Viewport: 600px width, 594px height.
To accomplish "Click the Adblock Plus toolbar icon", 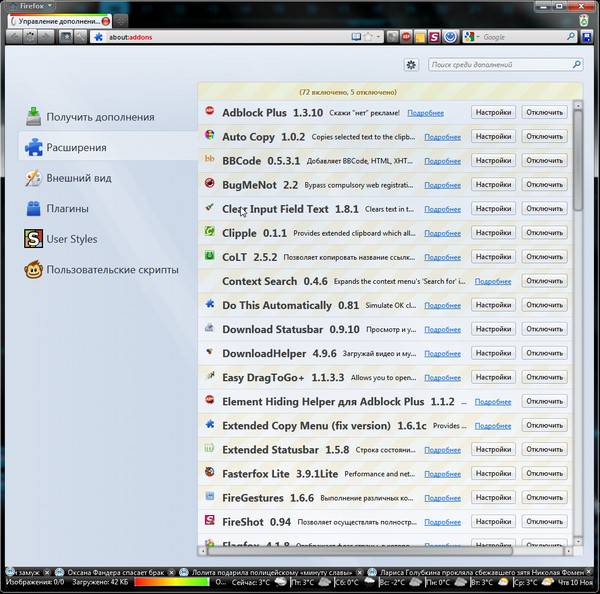I will click(406, 37).
